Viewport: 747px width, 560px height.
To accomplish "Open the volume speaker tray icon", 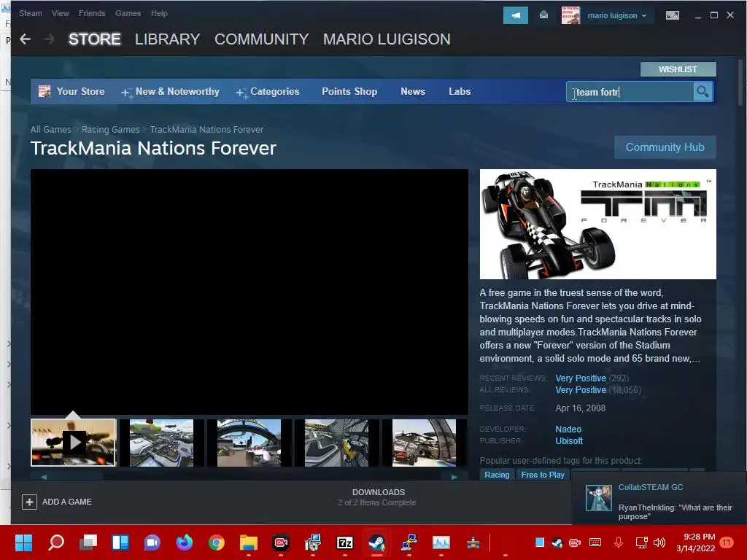I will pyautogui.click(x=659, y=542).
